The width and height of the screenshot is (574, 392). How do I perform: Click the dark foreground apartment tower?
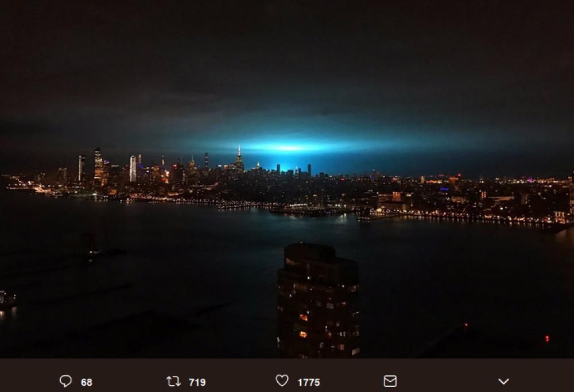pyautogui.click(x=319, y=301)
